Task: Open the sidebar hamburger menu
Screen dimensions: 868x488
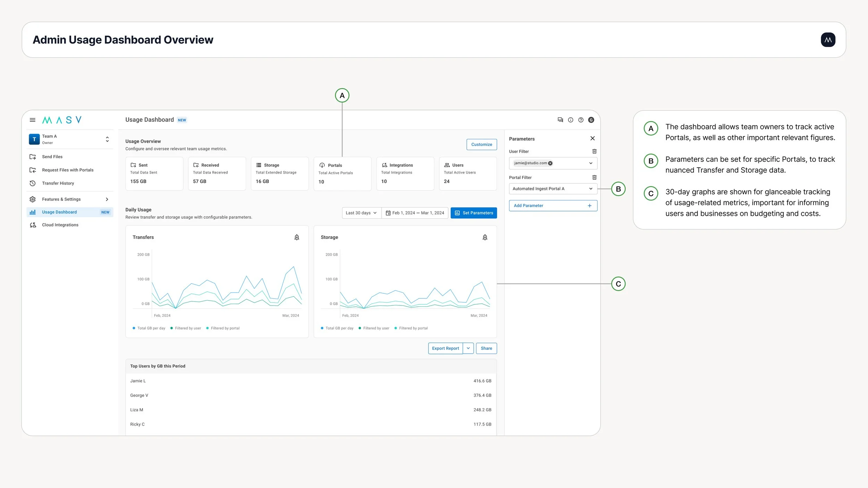Action: coord(33,120)
